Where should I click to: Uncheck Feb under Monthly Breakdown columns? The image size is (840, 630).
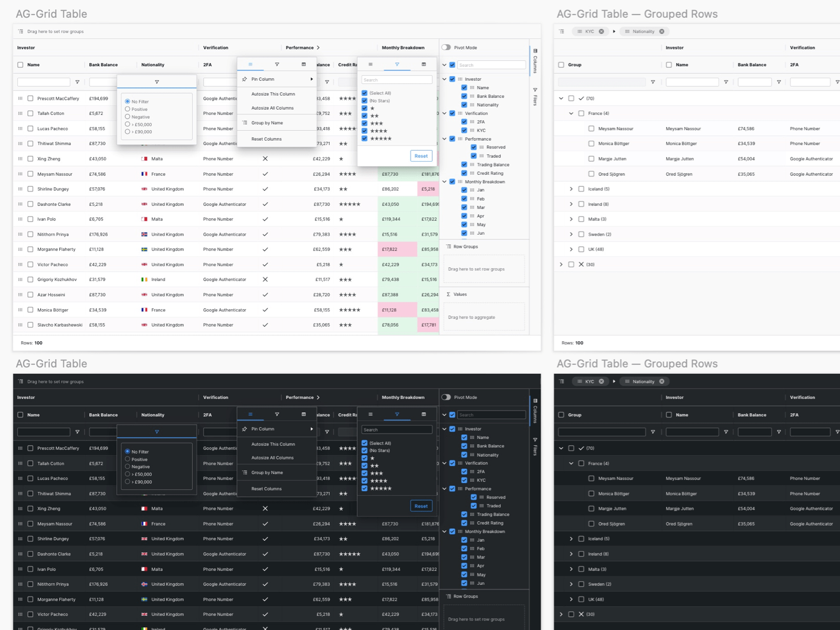coord(464,198)
